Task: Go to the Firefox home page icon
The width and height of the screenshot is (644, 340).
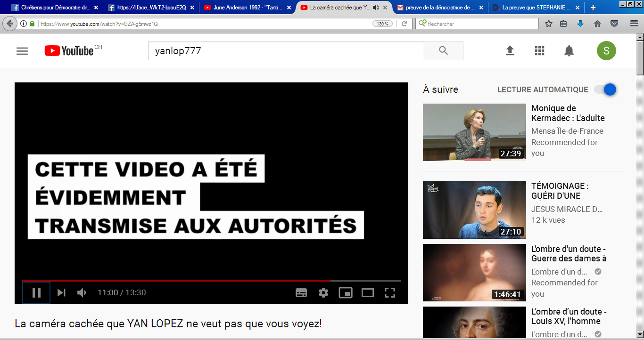Action: point(597,24)
